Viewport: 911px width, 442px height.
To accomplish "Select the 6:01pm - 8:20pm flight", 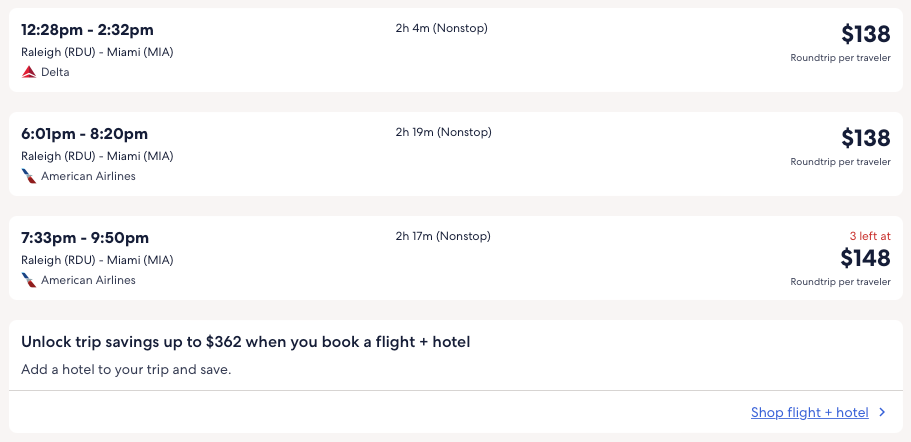I will 84,134.
